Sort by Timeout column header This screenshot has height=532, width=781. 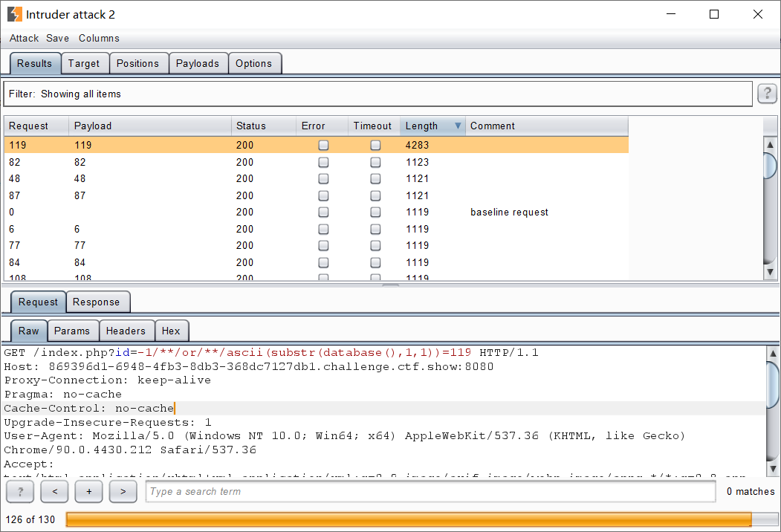pyautogui.click(x=374, y=126)
